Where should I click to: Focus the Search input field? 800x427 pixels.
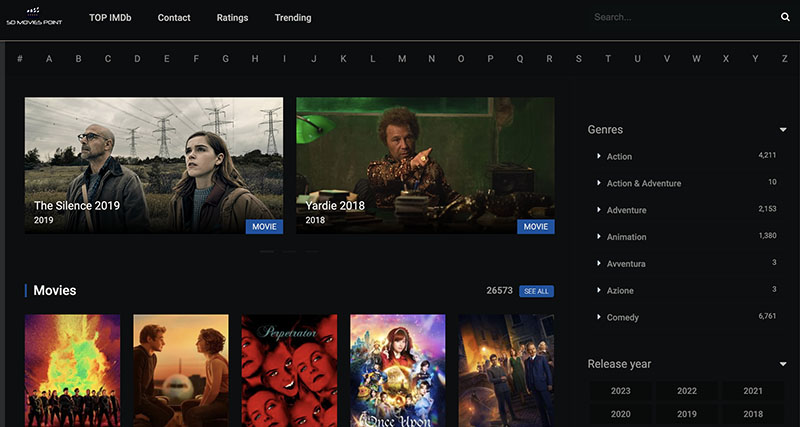(681, 17)
